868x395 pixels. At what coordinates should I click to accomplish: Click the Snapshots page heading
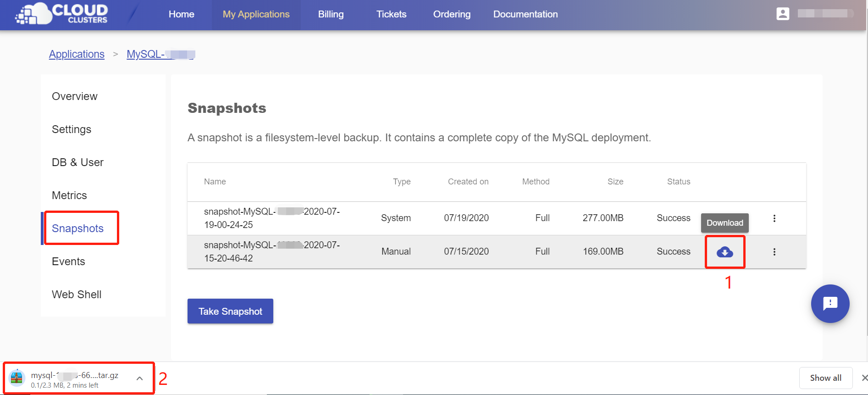pos(227,108)
